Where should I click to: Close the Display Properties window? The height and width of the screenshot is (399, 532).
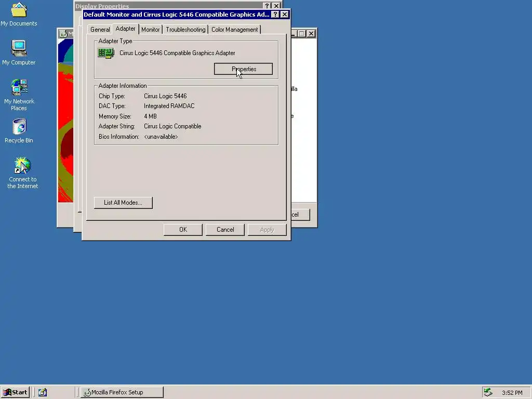(x=276, y=6)
